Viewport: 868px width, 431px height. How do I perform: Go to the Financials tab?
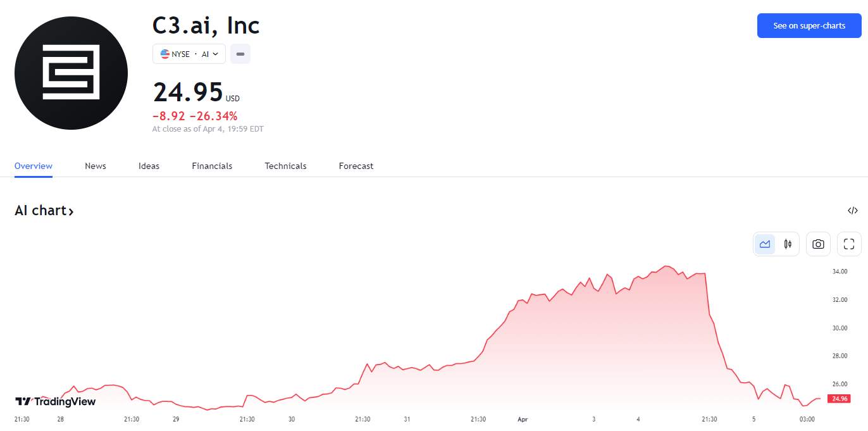tap(212, 166)
